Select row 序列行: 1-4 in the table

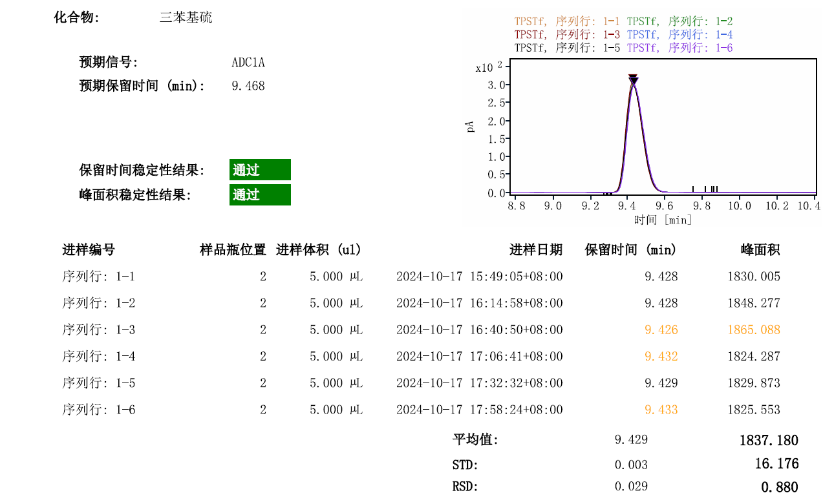point(421,356)
